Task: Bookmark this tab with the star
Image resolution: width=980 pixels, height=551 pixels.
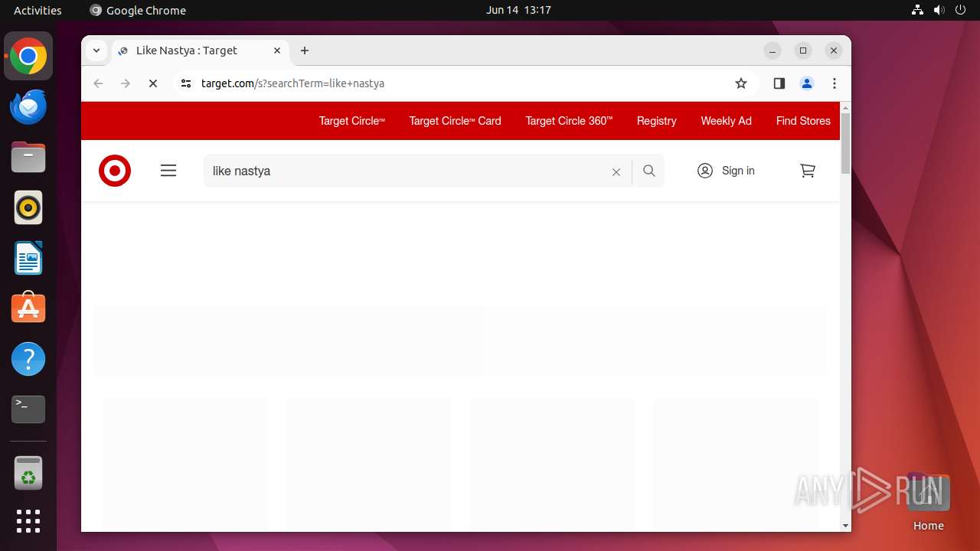Action: point(740,83)
